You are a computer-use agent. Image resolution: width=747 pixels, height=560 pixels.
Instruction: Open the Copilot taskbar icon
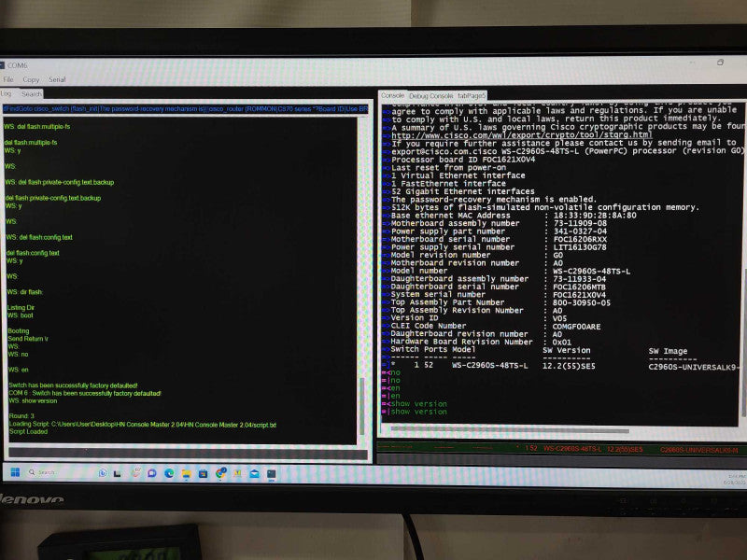(x=103, y=473)
